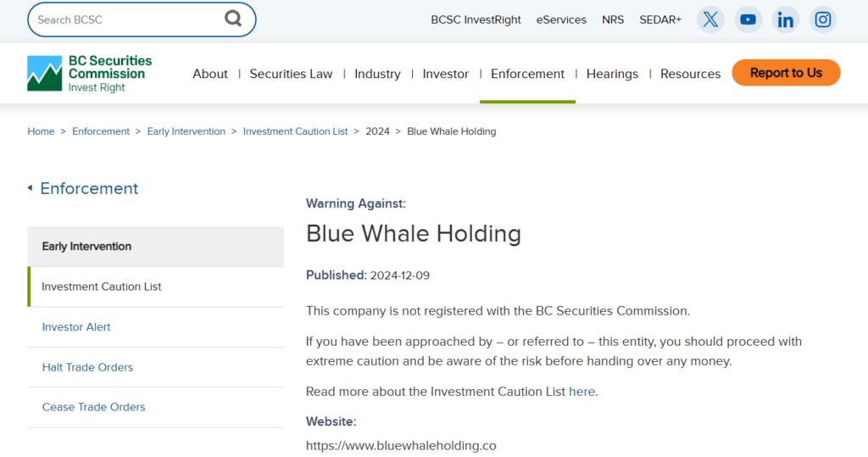
Task: Open the About menu
Action: [210, 74]
